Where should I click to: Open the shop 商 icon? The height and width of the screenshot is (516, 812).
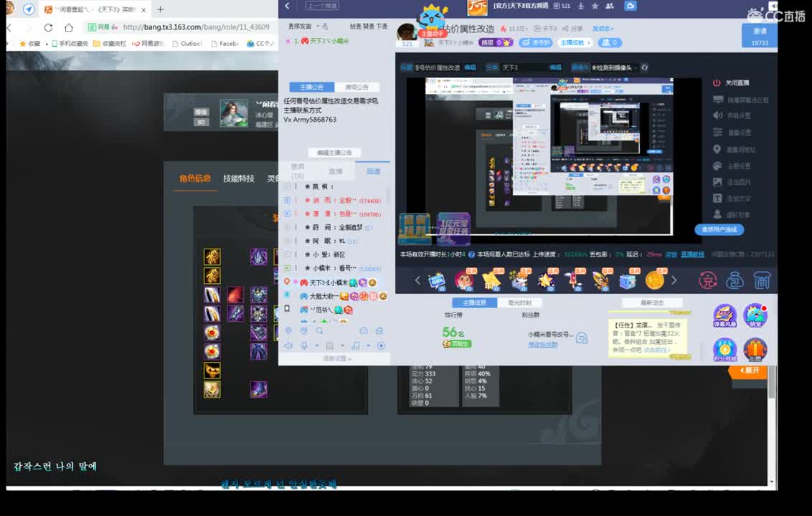[762, 280]
